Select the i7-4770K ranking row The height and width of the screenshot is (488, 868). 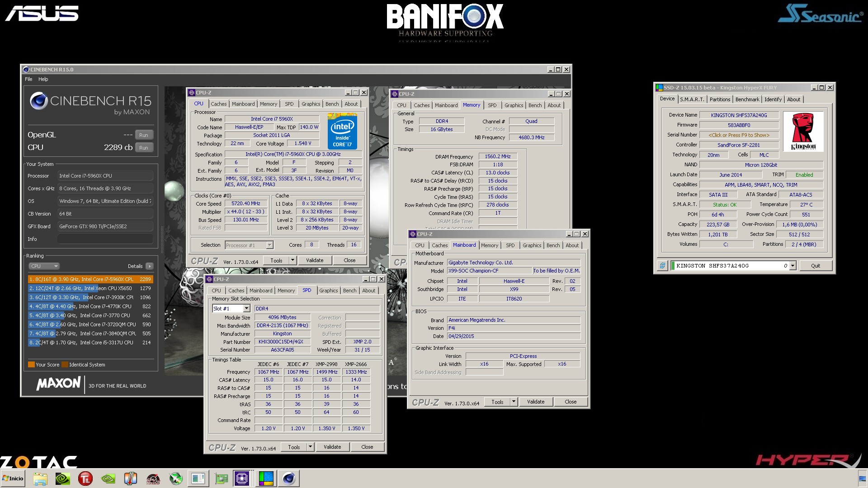(90, 306)
